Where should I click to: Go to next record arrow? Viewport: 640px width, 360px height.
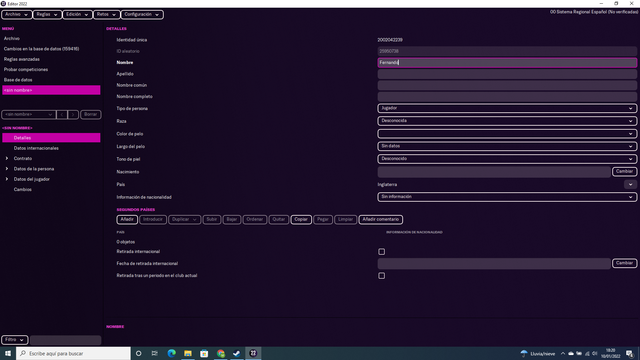pos(73,114)
